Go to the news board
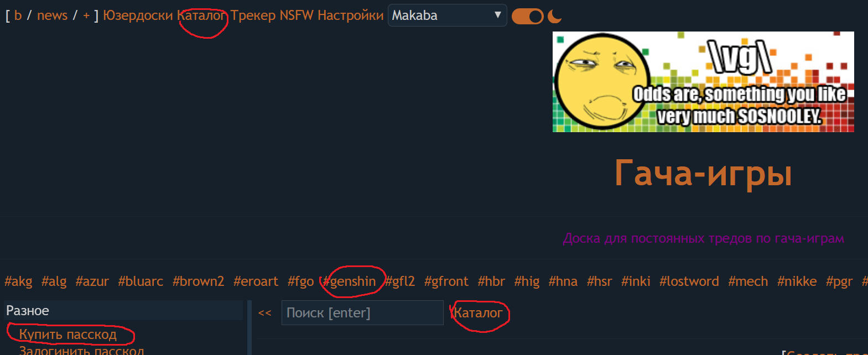This screenshot has height=355, width=868. pyautogui.click(x=52, y=15)
